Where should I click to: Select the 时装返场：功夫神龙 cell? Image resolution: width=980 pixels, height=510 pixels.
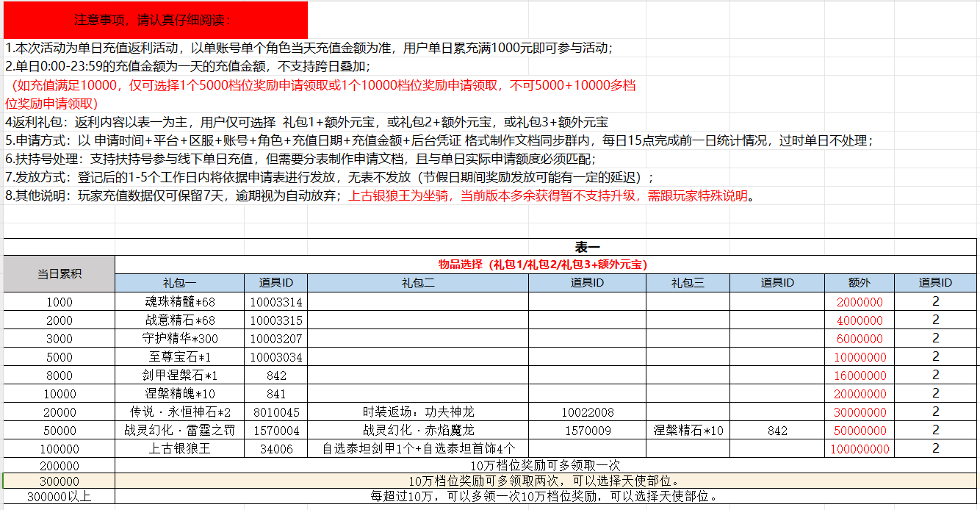[418, 412]
